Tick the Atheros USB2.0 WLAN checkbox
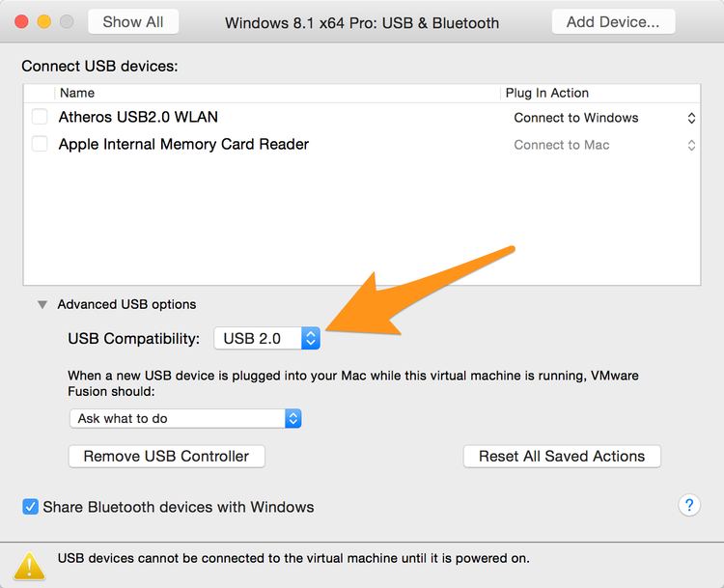This screenshot has width=724, height=588. pos(40,117)
